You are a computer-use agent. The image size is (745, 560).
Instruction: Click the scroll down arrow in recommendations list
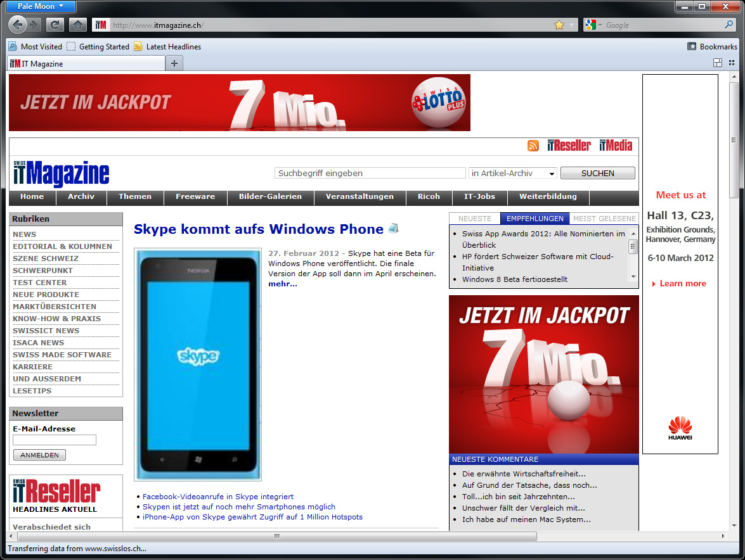(x=633, y=277)
